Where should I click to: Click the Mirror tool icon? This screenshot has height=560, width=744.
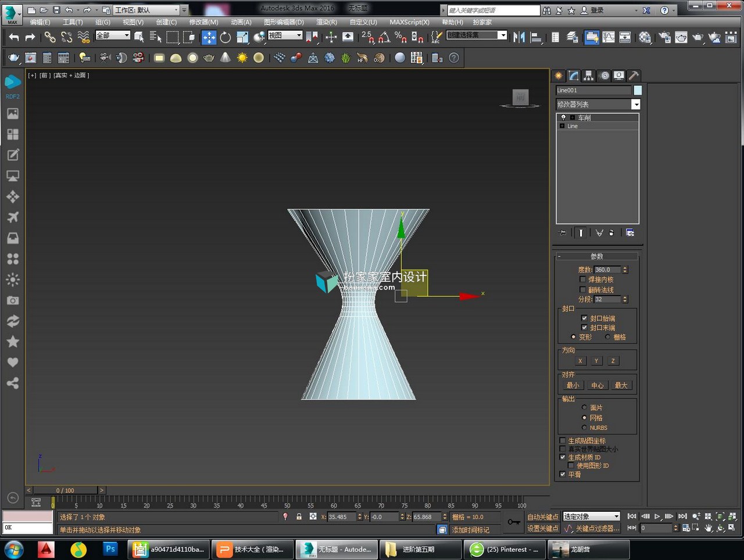(x=519, y=37)
